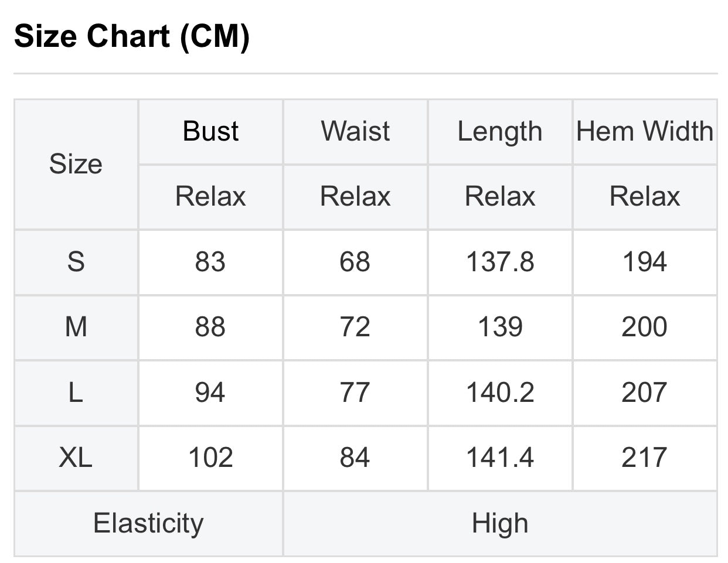Select the M size row label
Image resolution: width=728 pixels, height=563 pixels.
point(76,327)
